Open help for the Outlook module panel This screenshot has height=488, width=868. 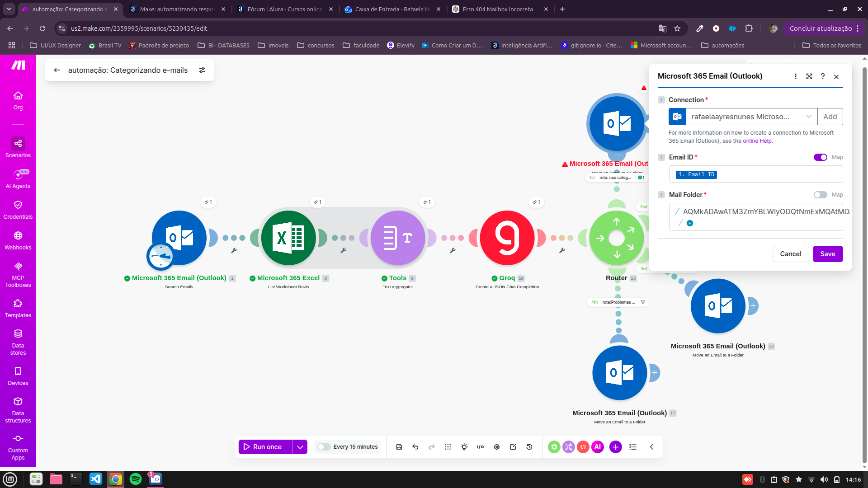pyautogui.click(x=823, y=76)
